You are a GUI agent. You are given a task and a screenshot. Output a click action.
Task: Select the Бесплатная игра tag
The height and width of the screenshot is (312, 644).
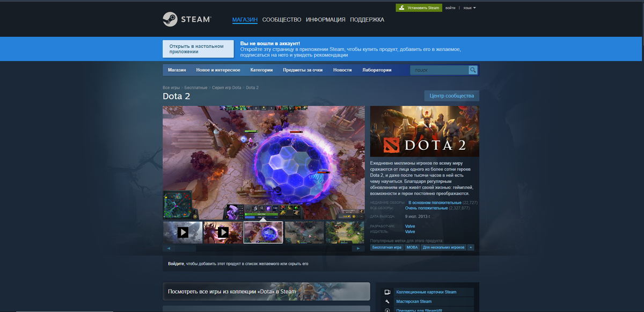pos(386,248)
